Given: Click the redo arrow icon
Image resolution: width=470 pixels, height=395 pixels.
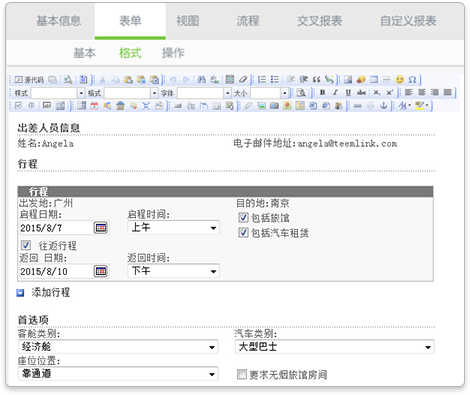Looking at the screenshot, I should tap(186, 80).
